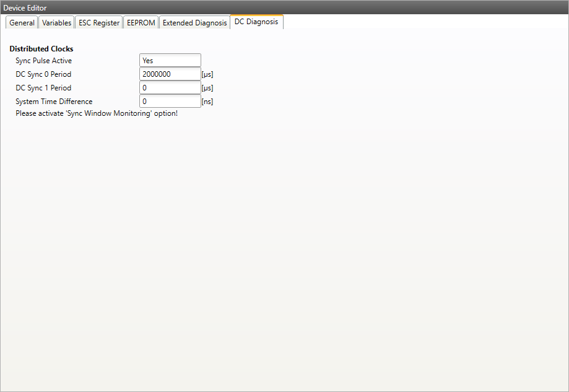569x392 pixels.
Task: Click the Sync Pulse Active value field
Action: [170, 61]
